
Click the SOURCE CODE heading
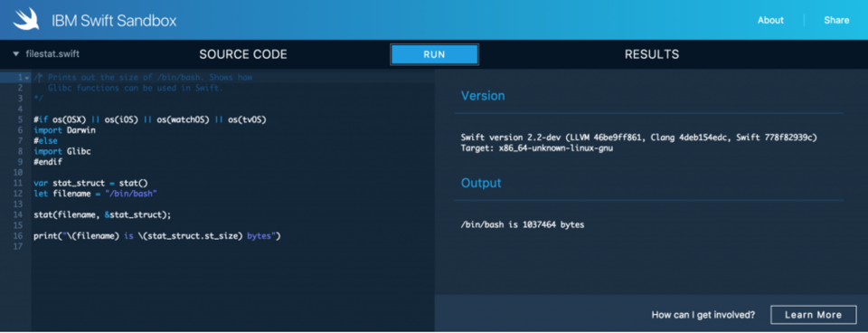coord(243,54)
